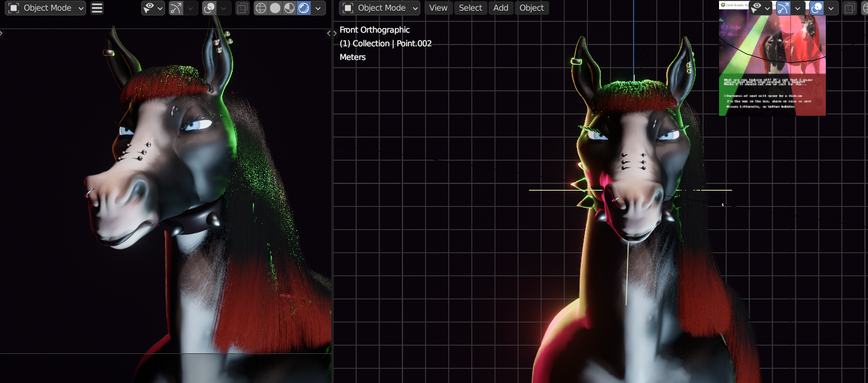Expand overlay options arrow in left viewport
The width and height of the screenshot is (868, 383).
point(224,8)
